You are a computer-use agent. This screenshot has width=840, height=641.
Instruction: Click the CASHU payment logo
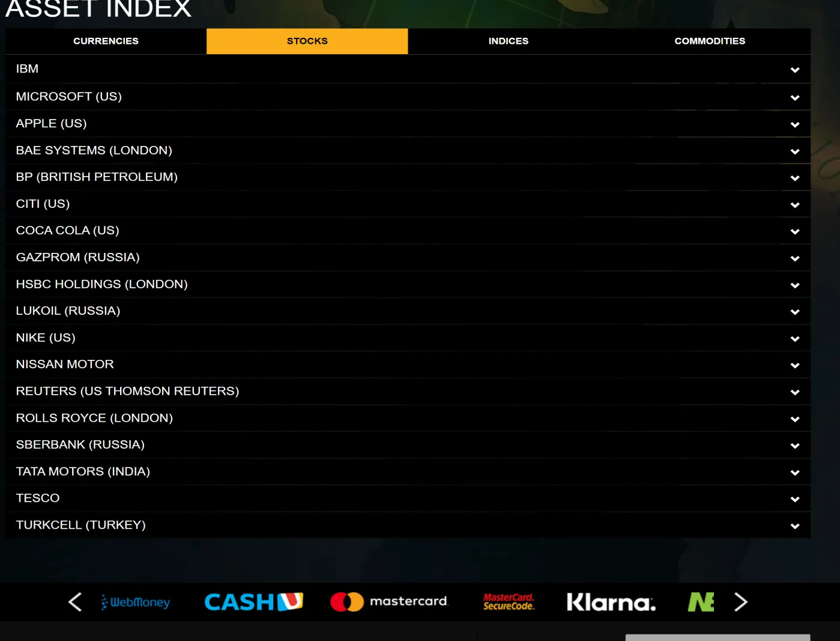pos(253,602)
